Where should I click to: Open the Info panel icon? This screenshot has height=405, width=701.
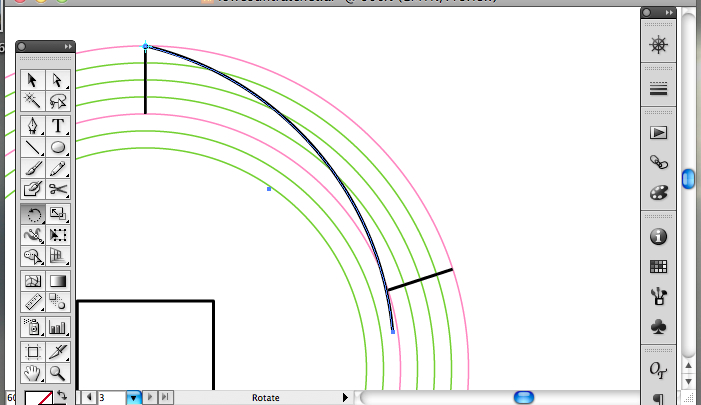tap(659, 236)
